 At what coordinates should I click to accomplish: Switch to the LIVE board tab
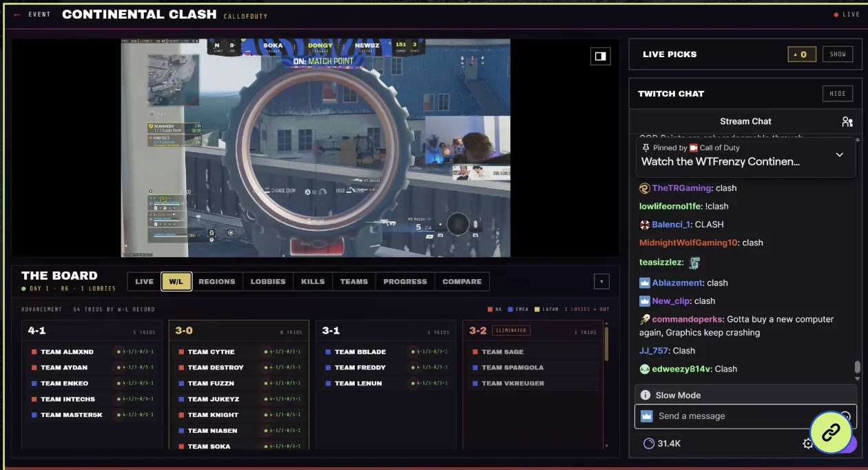[x=144, y=281]
